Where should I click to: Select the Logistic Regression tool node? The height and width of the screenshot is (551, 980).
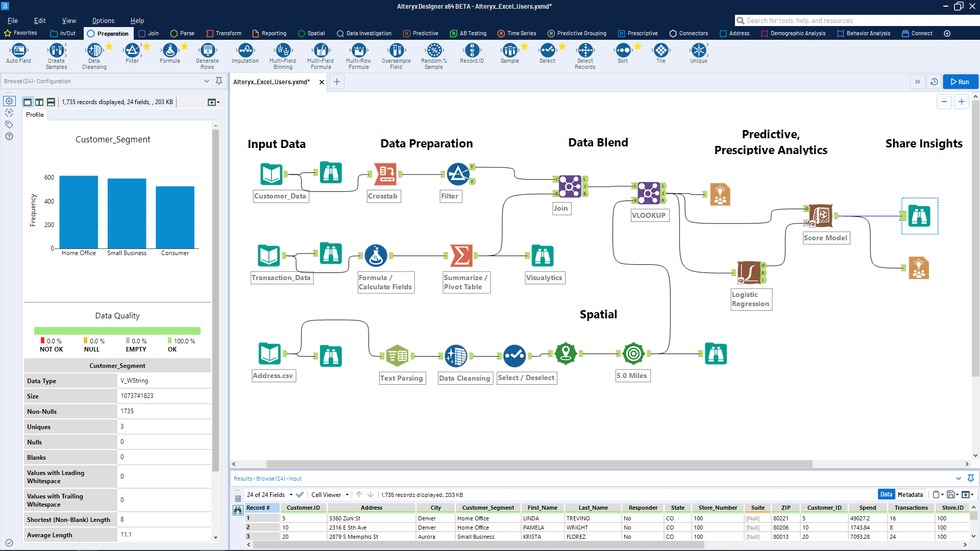point(749,272)
